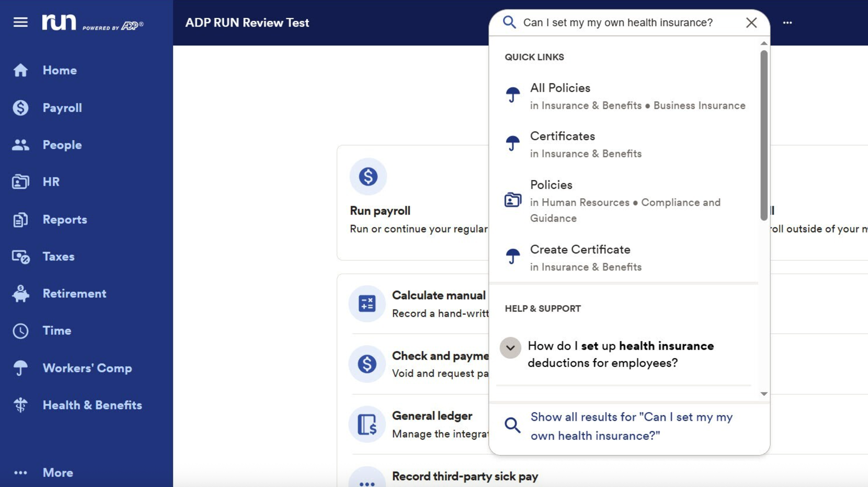Open the Retirement piggy bank icon
Screen dimensions: 868x487
(x=20, y=293)
